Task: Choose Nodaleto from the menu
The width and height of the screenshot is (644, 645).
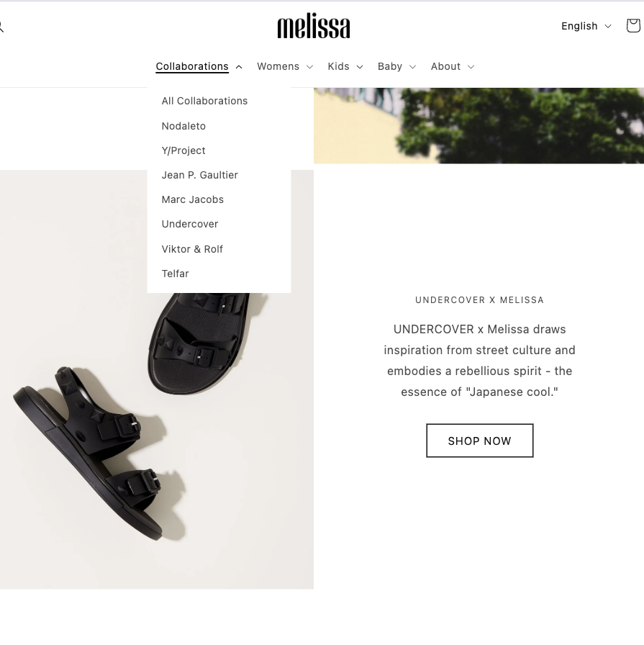Action: (x=183, y=126)
